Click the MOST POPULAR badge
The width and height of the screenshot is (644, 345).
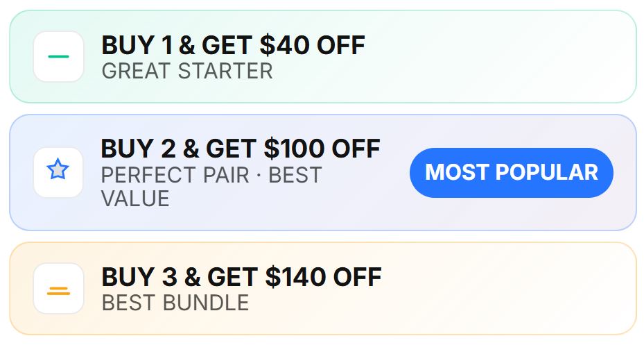point(511,172)
